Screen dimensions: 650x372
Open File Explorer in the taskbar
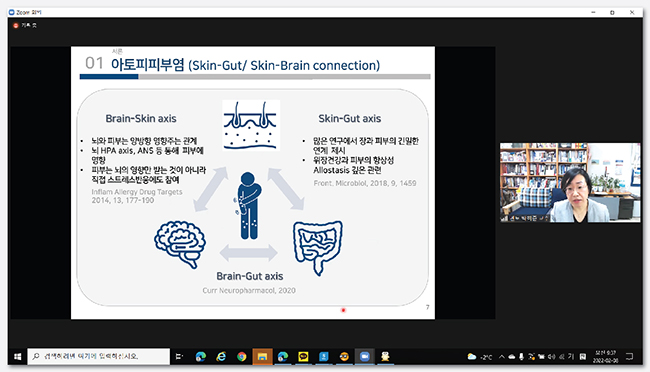[x=262, y=357]
